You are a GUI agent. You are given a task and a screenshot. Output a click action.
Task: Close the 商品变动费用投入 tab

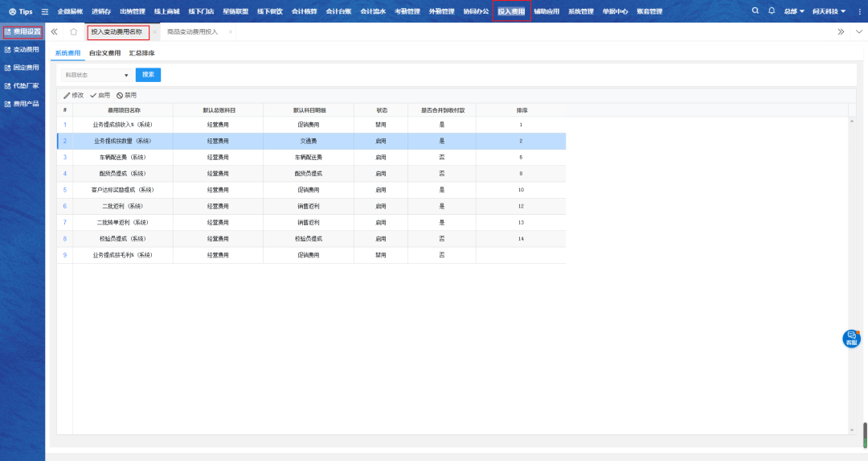[230, 32]
